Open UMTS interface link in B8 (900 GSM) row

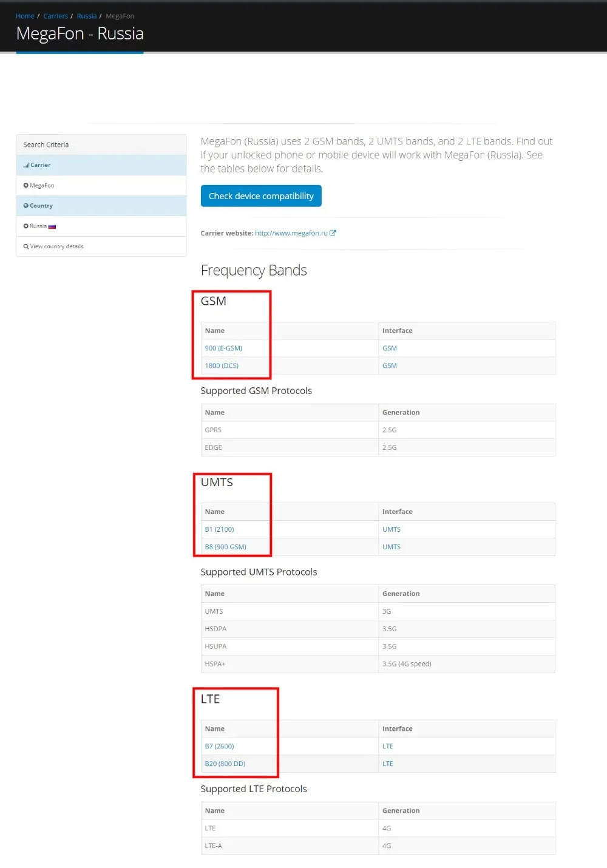click(x=392, y=547)
